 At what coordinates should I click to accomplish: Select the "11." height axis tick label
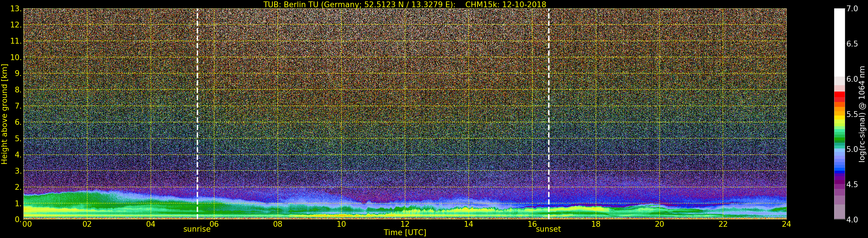coord(16,41)
